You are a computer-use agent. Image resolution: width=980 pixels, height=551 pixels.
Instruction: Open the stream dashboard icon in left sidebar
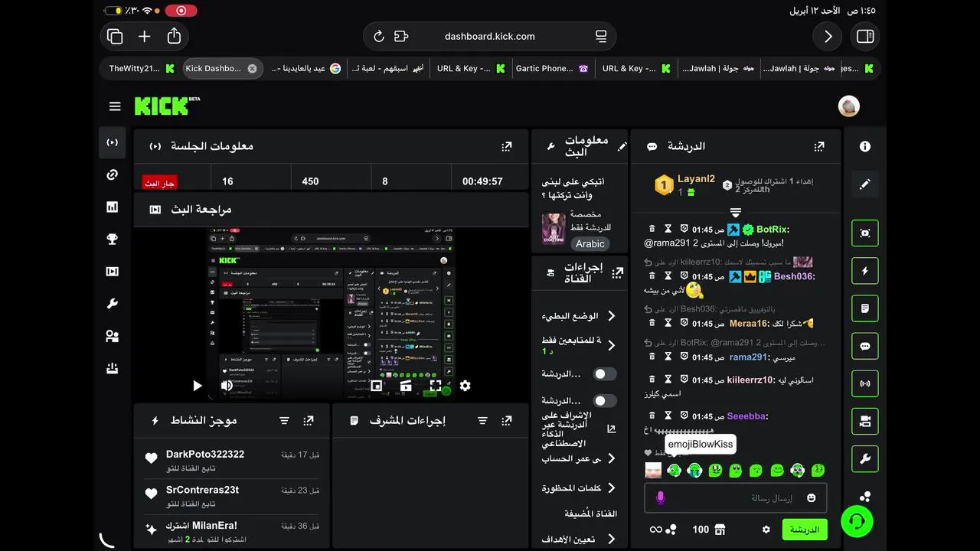click(x=113, y=142)
